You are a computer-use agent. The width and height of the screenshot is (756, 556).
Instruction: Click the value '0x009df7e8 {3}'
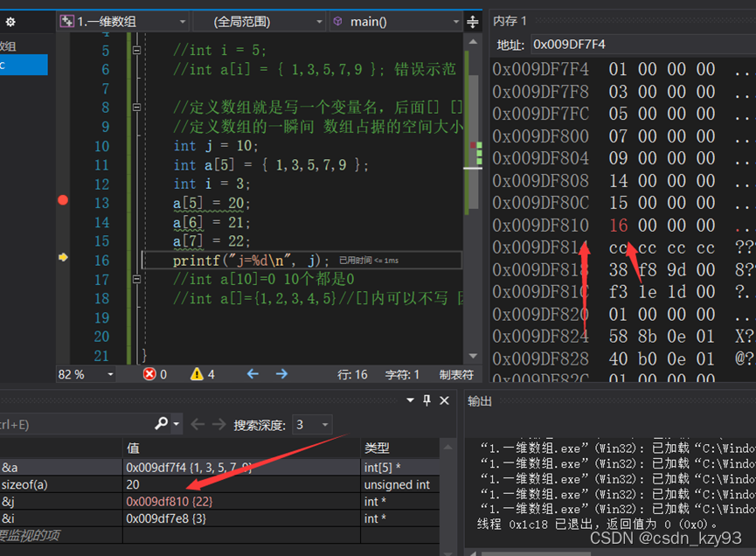pyautogui.click(x=166, y=518)
